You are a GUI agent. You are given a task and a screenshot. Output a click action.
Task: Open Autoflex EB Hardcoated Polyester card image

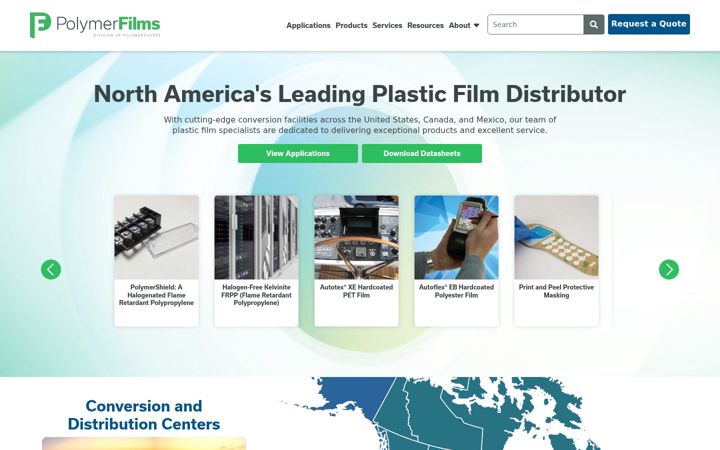tap(456, 237)
